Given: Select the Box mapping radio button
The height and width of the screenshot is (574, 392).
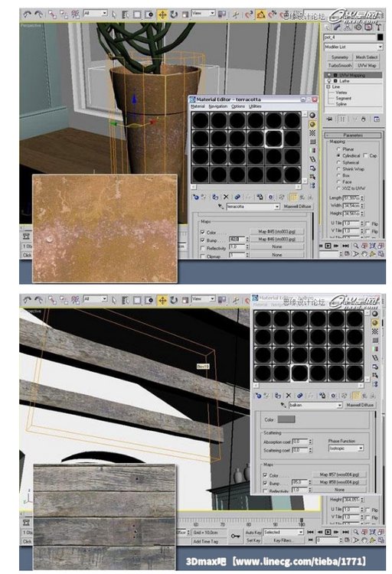Looking at the screenshot, I should [x=338, y=176].
